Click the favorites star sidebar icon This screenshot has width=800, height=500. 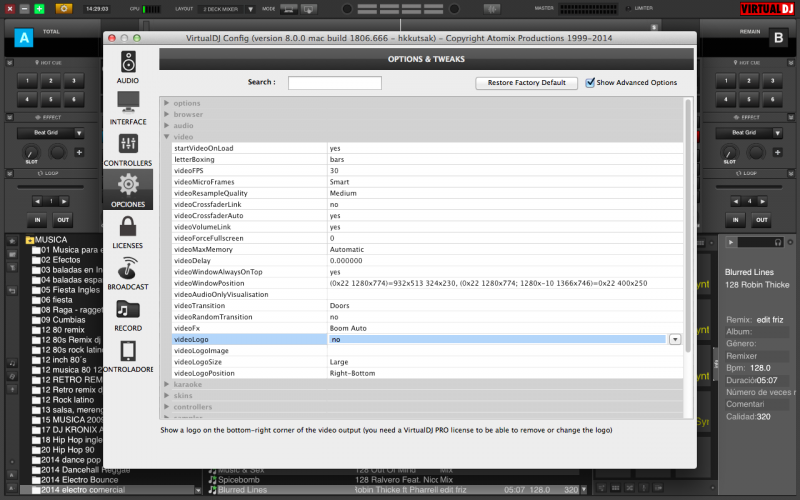[12, 240]
